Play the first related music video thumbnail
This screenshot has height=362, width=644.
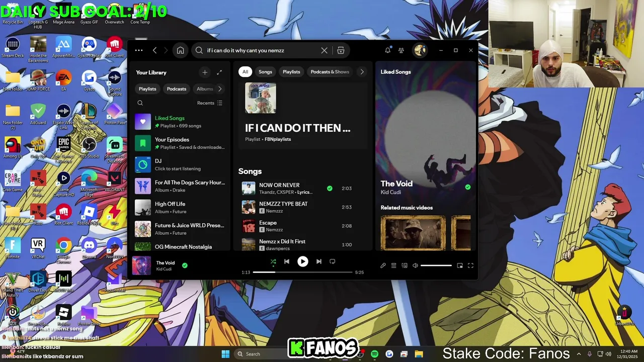[x=413, y=233]
